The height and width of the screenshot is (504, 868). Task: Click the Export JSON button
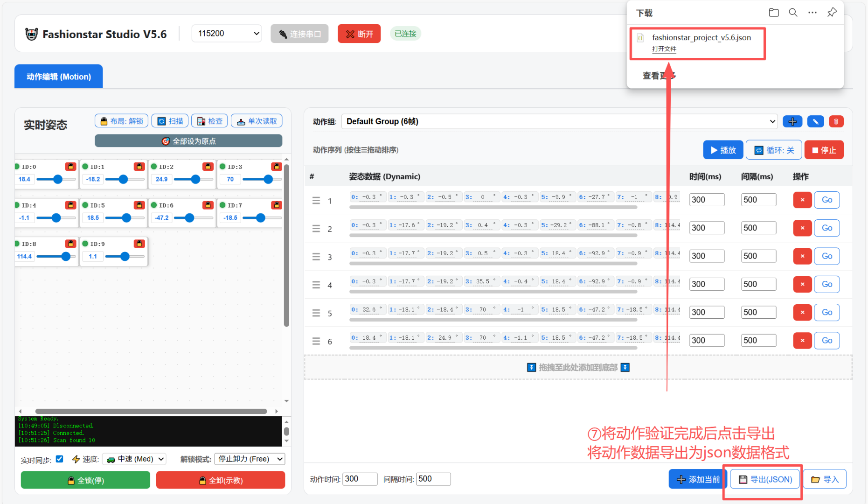click(765, 479)
